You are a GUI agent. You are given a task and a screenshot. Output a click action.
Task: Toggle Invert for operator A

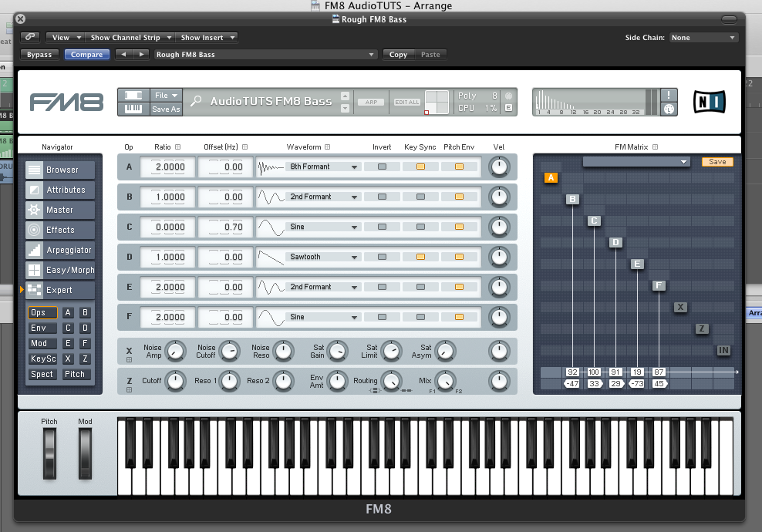[382, 167]
